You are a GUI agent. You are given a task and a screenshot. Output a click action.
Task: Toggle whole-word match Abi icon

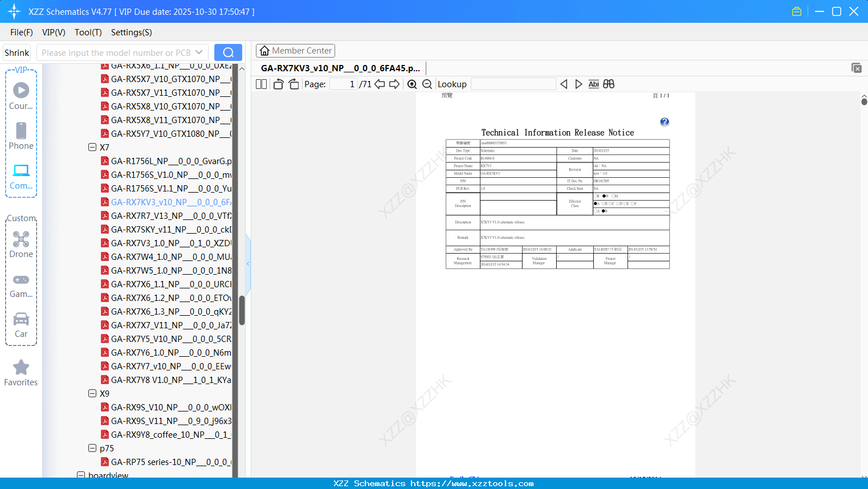[x=593, y=84]
